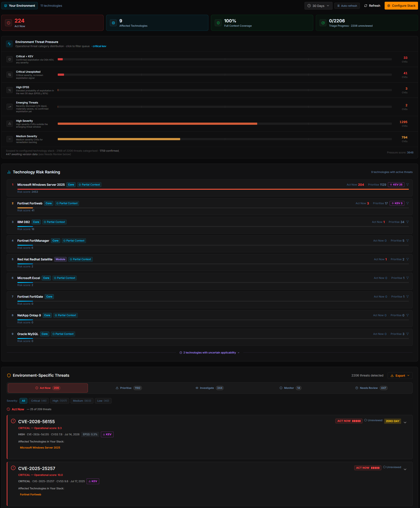This screenshot has width=420, height=508.
Task: Filter by IBM DB2 funnel icon
Action: (407, 222)
